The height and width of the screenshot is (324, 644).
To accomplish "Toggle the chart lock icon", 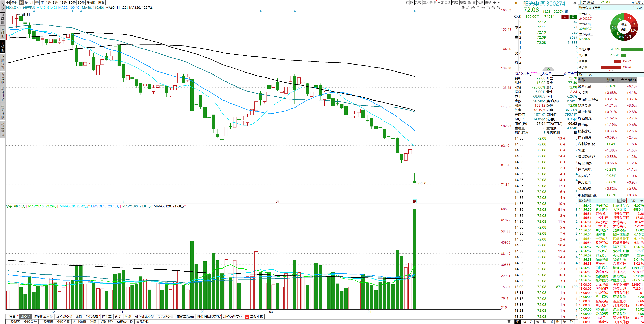I will (x=478, y=8).
